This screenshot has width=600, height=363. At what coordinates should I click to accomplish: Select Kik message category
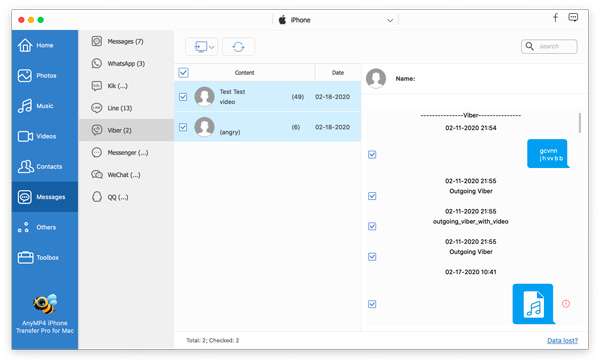pos(126,86)
